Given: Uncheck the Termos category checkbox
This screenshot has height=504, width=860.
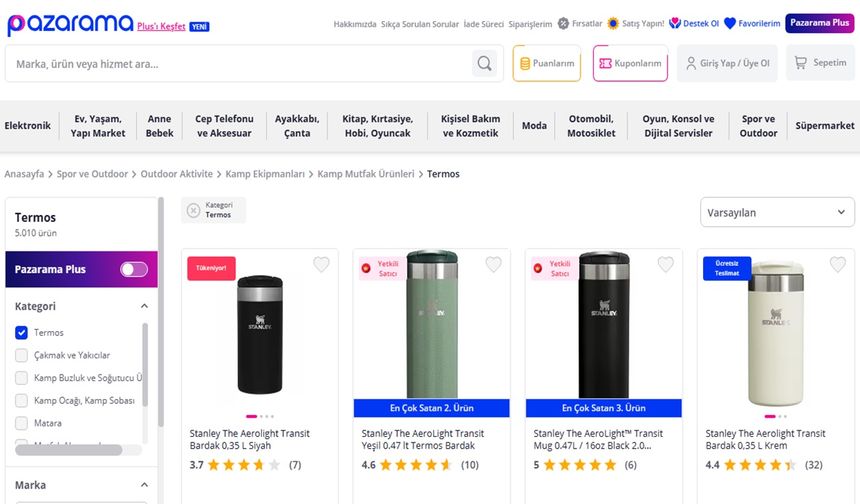Looking at the screenshot, I should tap(22, 333).
